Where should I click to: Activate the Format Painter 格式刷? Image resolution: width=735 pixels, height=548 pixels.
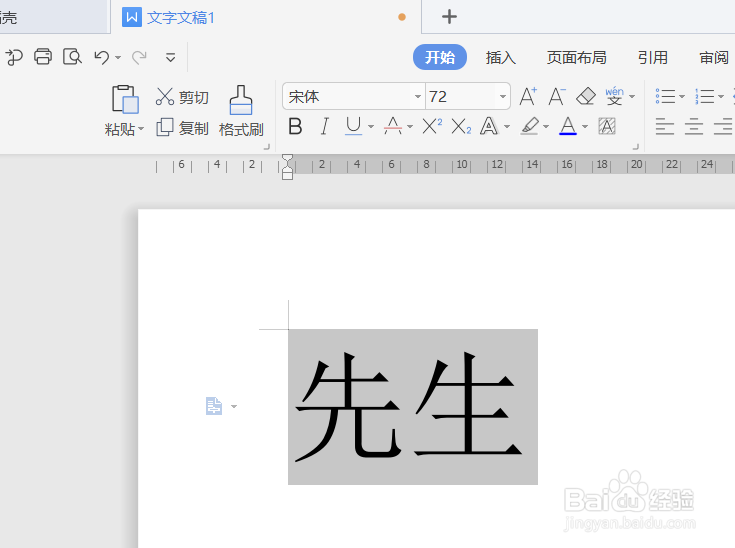pyautogui.click(x=241, y=111)
